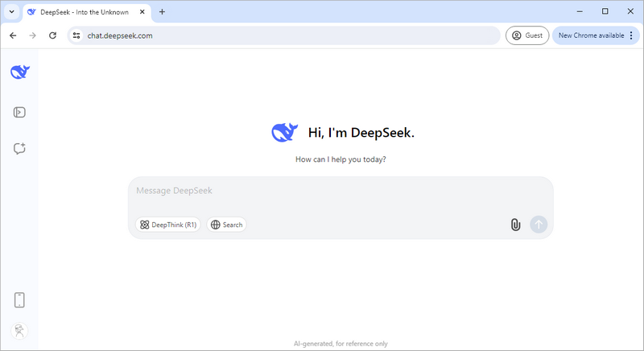Click the New Chrome available button
The width and height of the screenshot is (644, 351).
pos(590,35)
